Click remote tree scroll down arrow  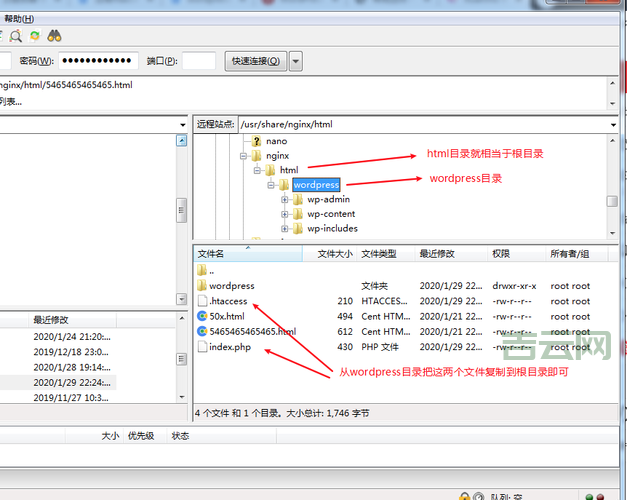[613, 233]
